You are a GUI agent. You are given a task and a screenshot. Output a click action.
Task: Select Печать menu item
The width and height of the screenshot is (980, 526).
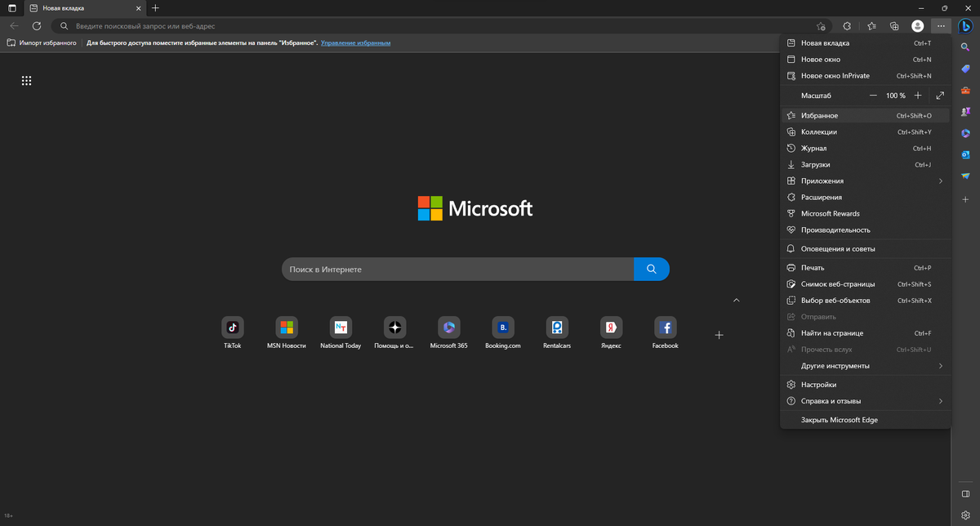pyautogui.click(x=866, y=268)
